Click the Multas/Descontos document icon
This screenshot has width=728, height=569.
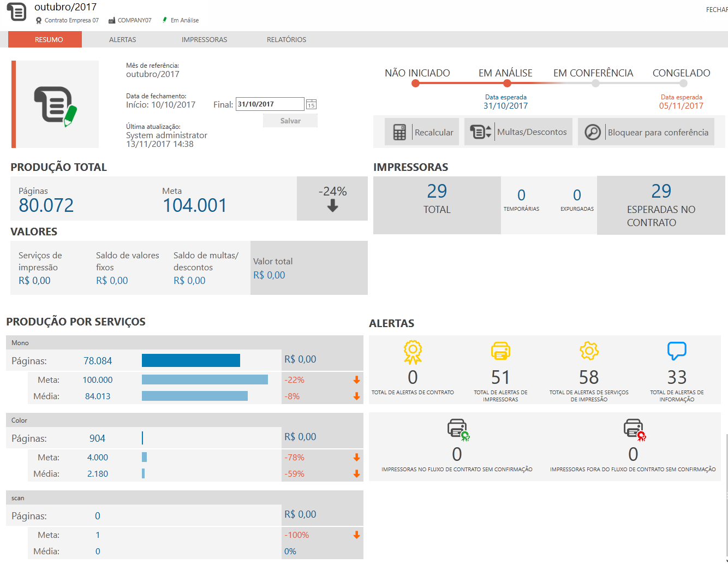(x=480, y=132)
